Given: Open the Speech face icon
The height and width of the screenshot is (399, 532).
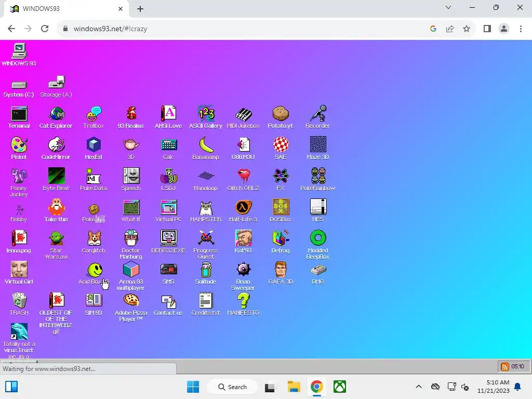Looking at the screenshot, I should point(130,180).
